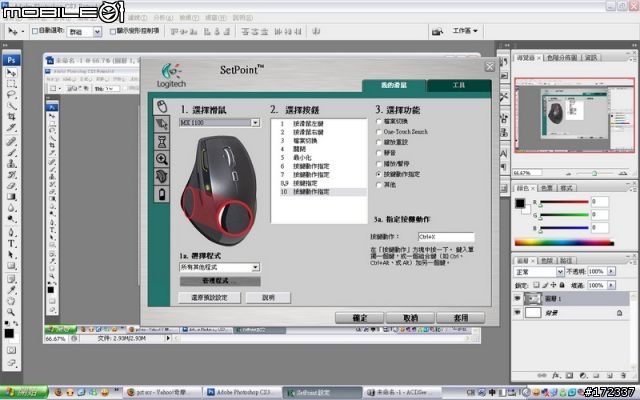The height and width of the screenshot is (400, 640).
Task: Select the Crop tool
Action: click(x=11, y=117)
